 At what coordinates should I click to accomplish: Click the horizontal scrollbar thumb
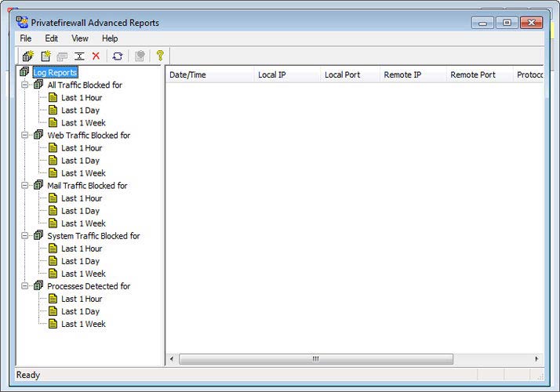[x=316, y=359]
